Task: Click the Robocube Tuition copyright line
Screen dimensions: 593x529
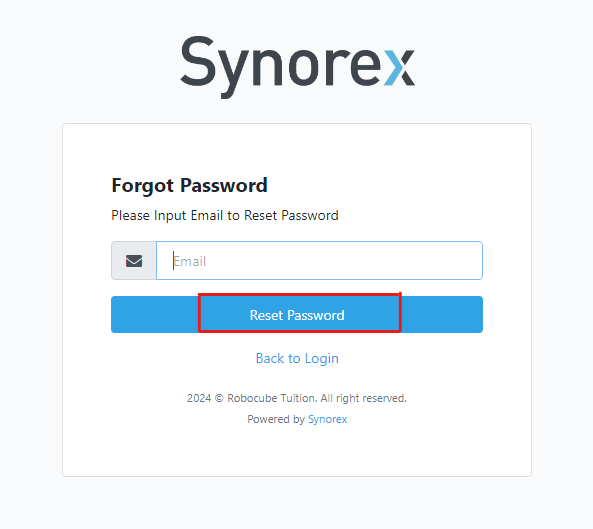Action: pyautogui.click(x=297, y=398)
